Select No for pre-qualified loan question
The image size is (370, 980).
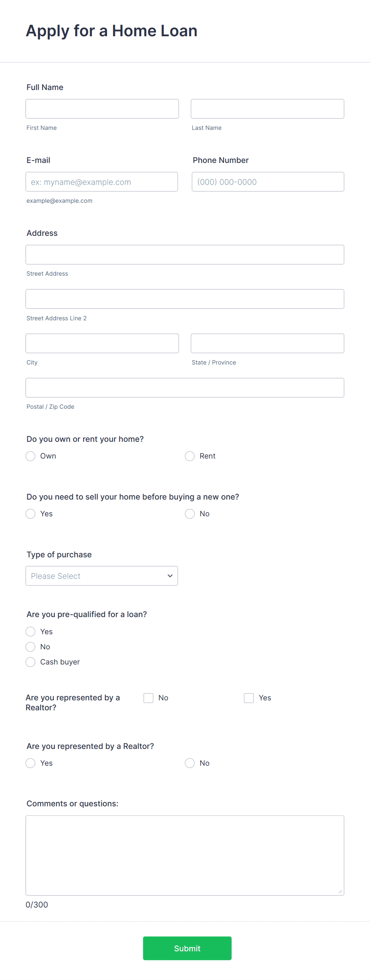coord(30,647)
